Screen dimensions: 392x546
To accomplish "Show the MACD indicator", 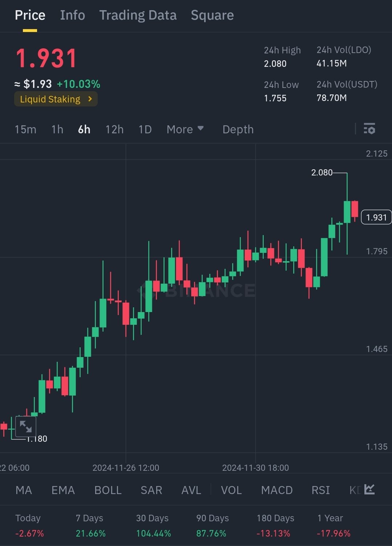I will pos(277,490).
